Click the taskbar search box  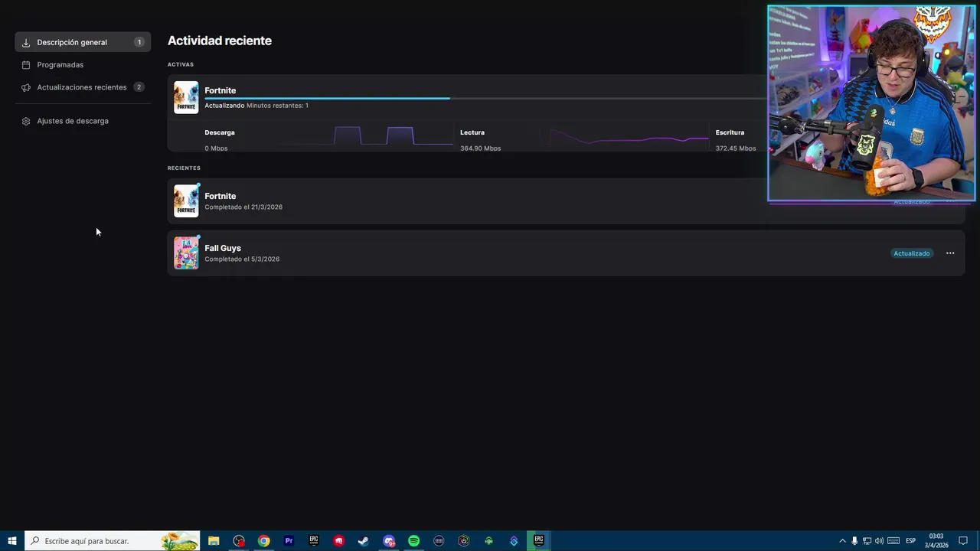113,541
